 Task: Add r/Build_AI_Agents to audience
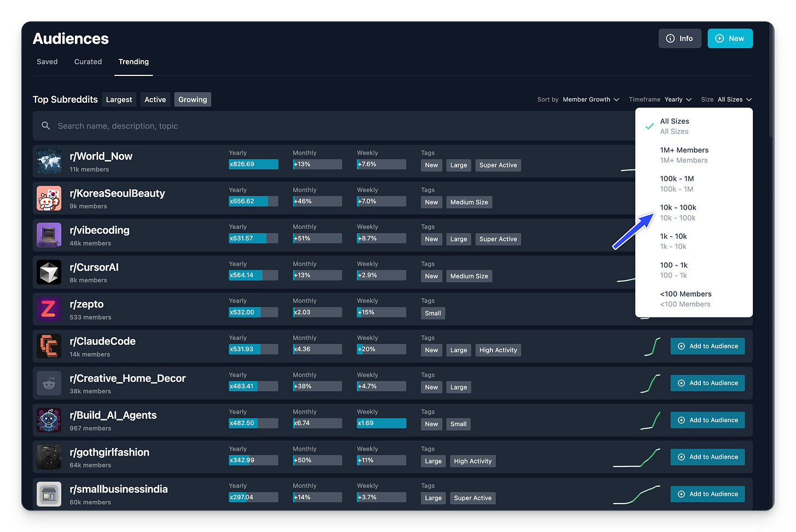point(707,420)
